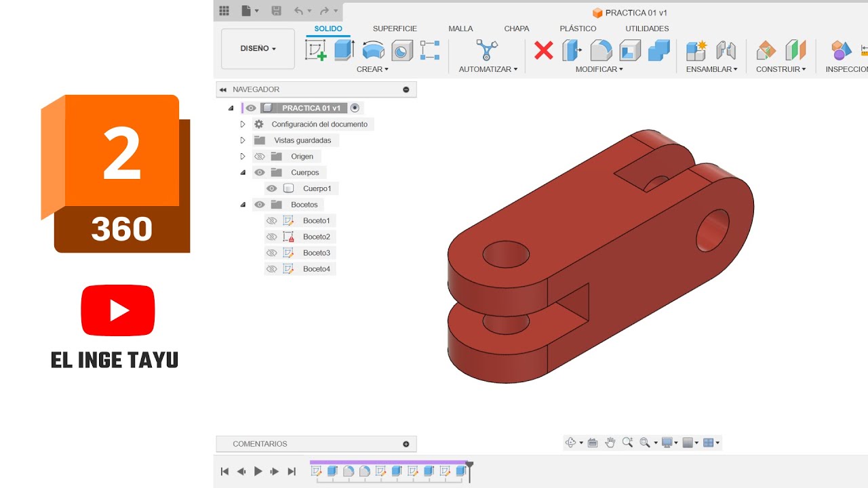Click the Inspeccionar shapes icon

click(x=842, y=50)
